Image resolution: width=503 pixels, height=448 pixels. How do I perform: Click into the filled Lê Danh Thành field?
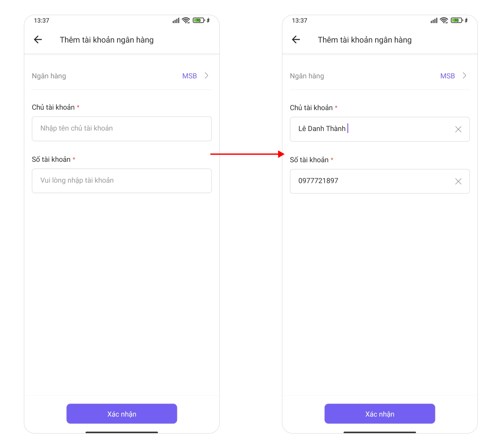pyautogui.click(x=372, y=129)
